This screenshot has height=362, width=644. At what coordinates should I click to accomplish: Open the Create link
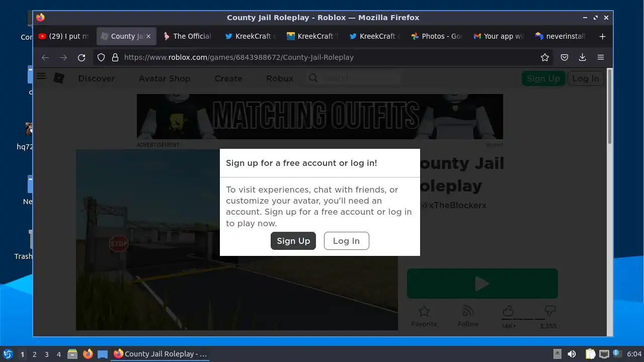tap(228, 78)
